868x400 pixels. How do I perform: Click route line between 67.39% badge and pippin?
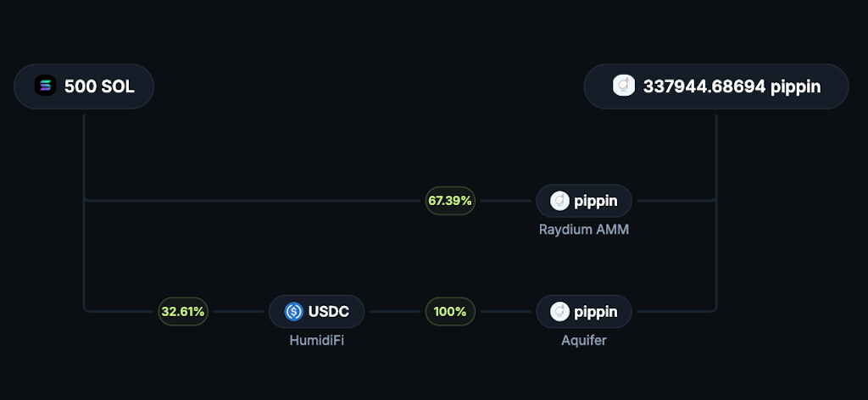[505, 201]
